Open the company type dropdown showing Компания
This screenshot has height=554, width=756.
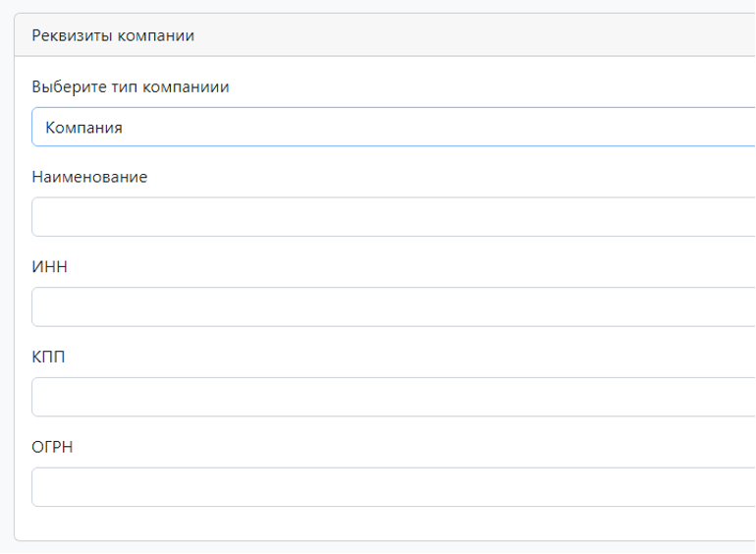[393, 127]
